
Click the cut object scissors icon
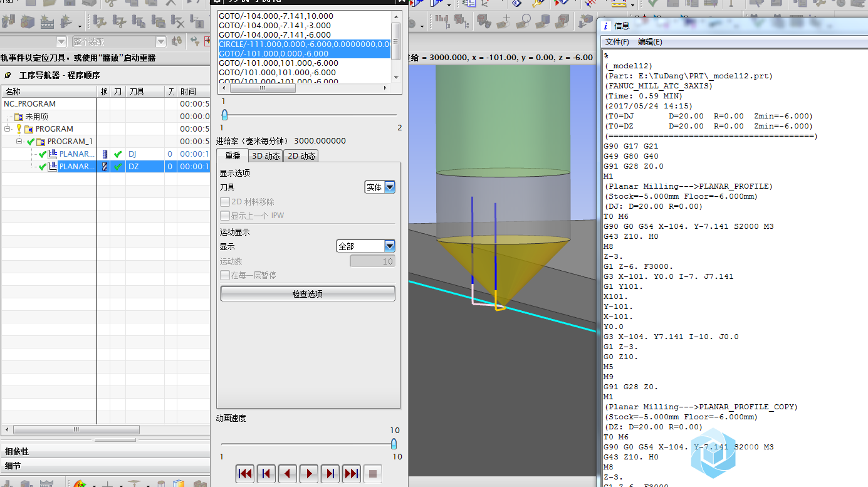119,23
